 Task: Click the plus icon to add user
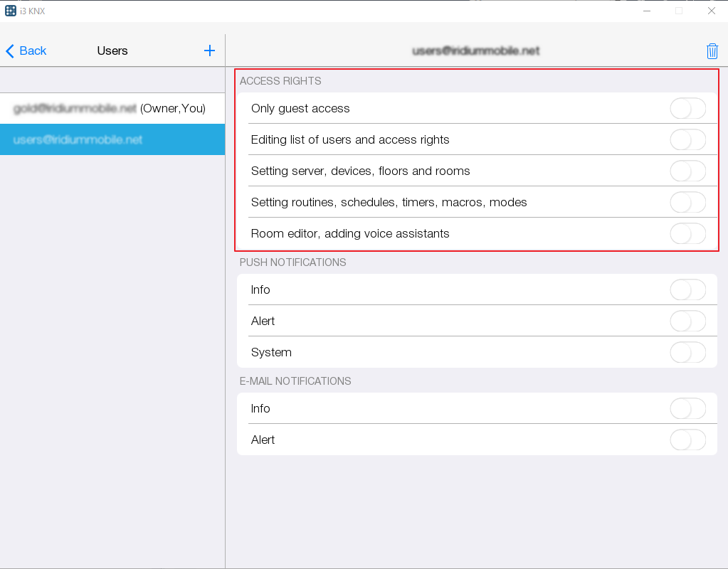[209, 50]
